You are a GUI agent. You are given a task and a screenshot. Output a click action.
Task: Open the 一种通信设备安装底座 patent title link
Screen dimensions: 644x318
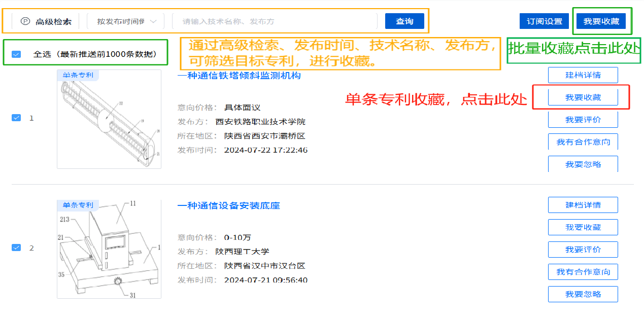[x=228, y=205]
